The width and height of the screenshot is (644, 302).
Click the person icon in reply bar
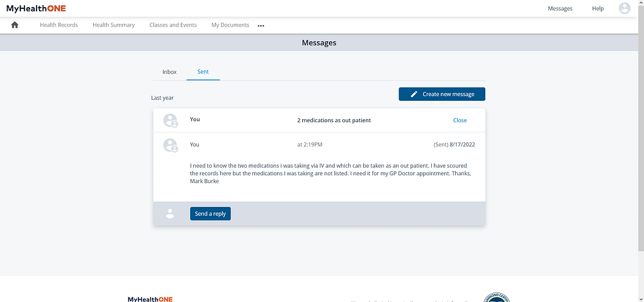169,214
